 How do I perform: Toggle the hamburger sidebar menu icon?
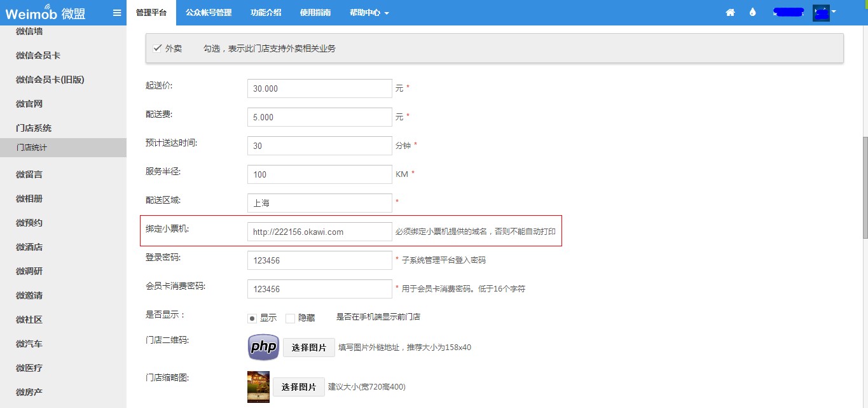coord(117,13)
